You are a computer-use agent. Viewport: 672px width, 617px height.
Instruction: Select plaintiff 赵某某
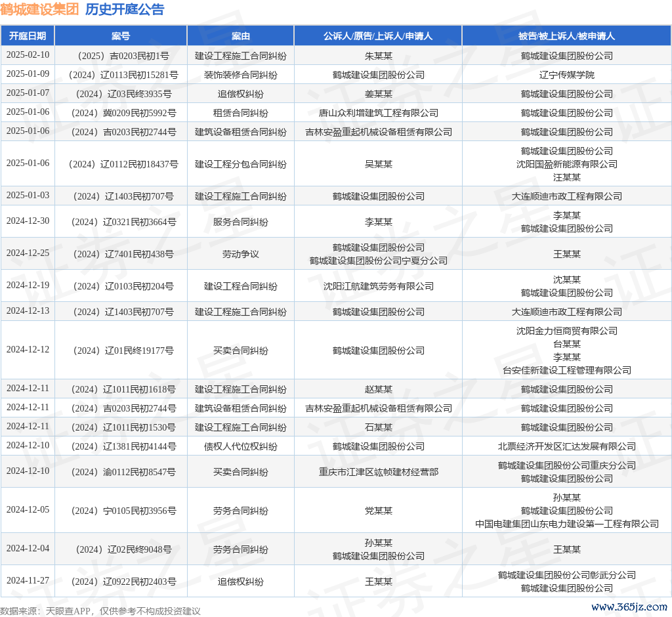click(379, 389)
